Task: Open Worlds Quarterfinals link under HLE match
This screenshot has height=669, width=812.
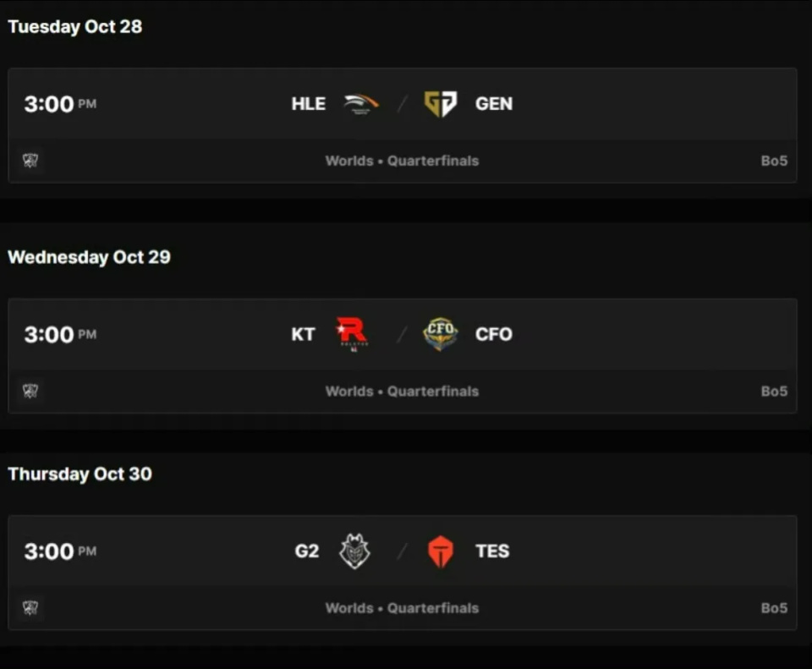Action: [x=402, y=161]
